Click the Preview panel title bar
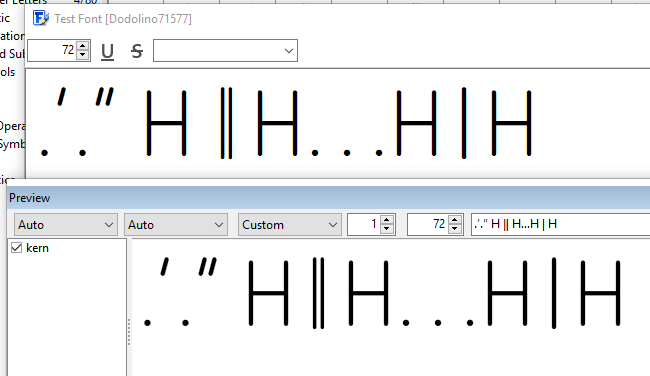The width and height of the screenshot is (650, 376). (328, 198)
